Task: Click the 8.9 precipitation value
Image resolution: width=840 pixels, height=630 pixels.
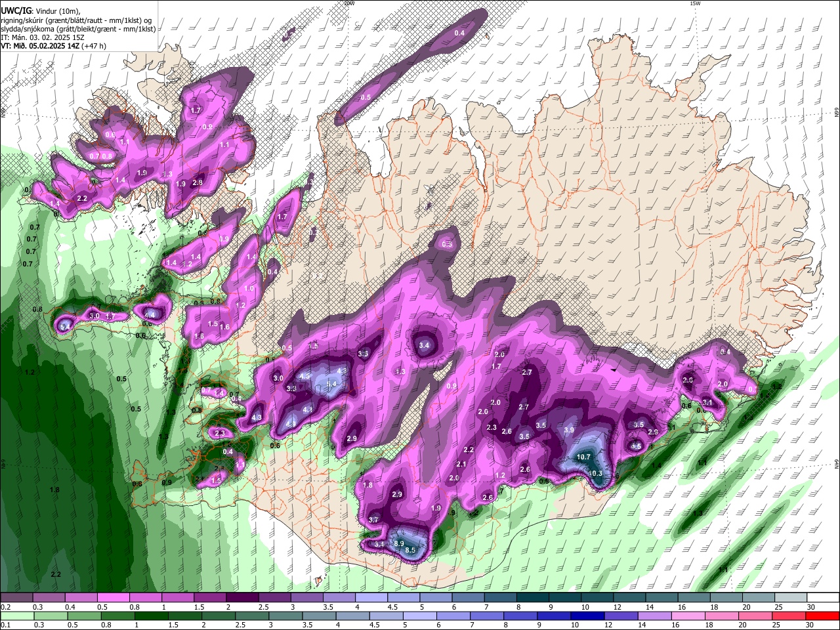Action: point(399,543)
